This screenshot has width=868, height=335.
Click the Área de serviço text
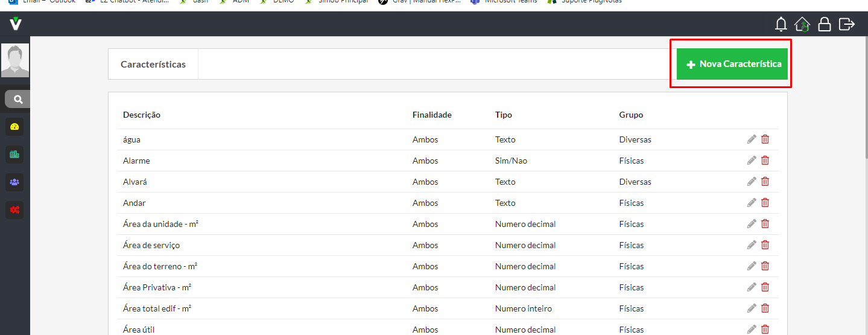tap(151, 245)
